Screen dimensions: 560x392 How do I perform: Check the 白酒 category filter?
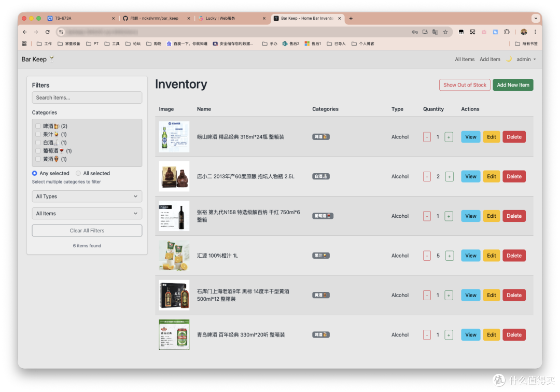pos(38,143)
